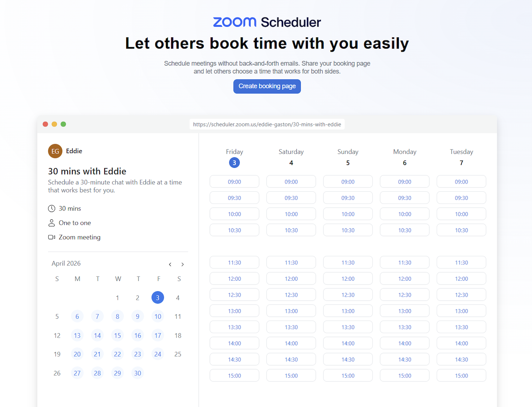Book Monday 14:00 time slot

(405, 343)
